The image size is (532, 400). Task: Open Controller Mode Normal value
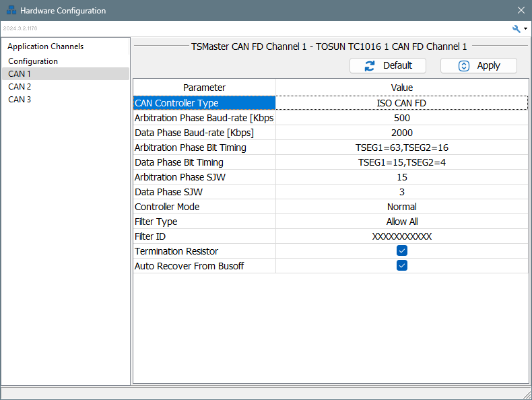[x=402, y=207]
